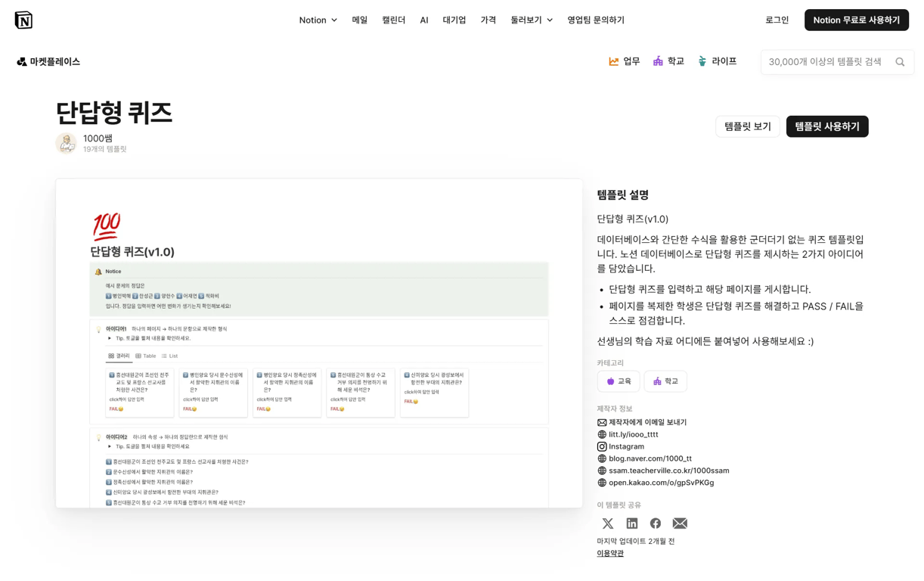Open the Instagram link
The width and height of the screenshot is (924, 581).
[x=621, y=446]
